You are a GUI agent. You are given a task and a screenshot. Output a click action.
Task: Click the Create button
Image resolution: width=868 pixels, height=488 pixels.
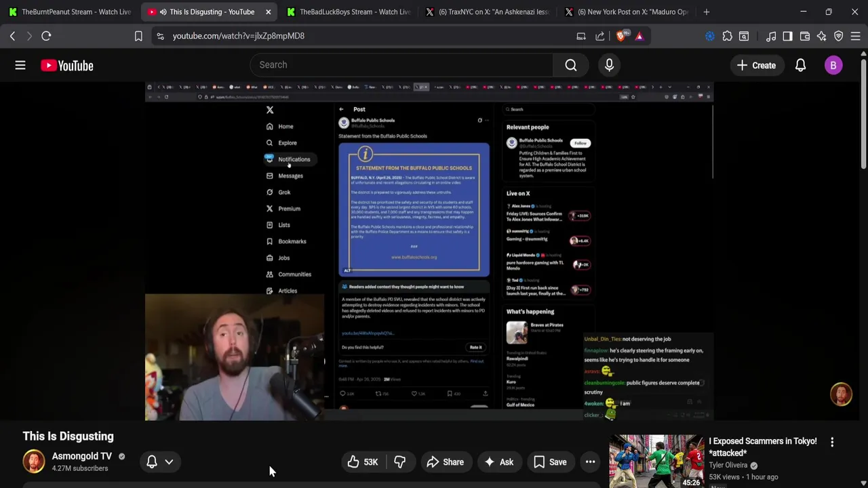[756, 66]
